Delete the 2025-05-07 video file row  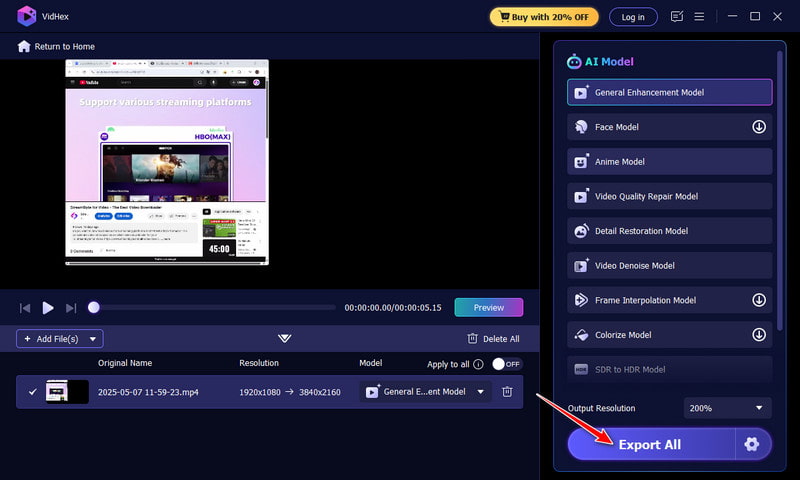(x=507, y=392)
